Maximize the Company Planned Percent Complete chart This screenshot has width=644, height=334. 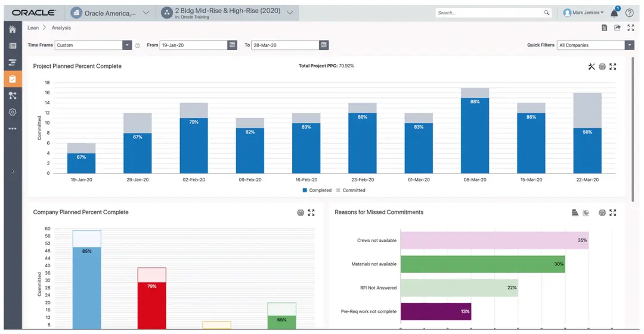pos(311,212)
